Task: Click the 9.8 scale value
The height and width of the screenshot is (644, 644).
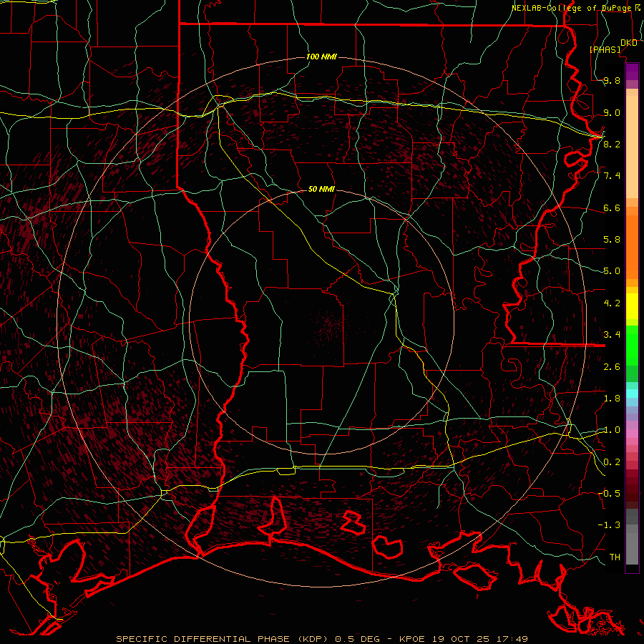Action: point(612,80)
